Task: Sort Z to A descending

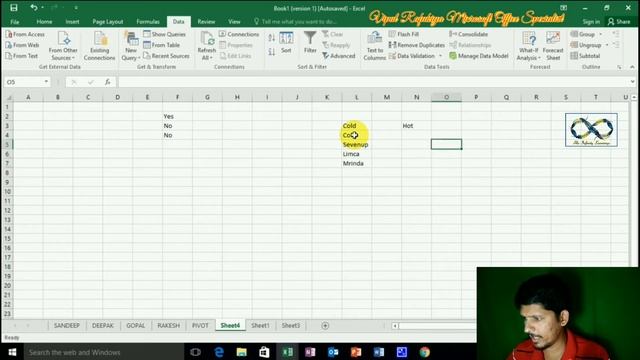Action: point(271,52)
